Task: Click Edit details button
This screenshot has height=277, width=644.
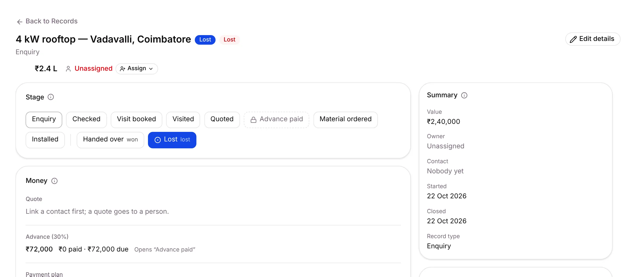Action: 593,39
